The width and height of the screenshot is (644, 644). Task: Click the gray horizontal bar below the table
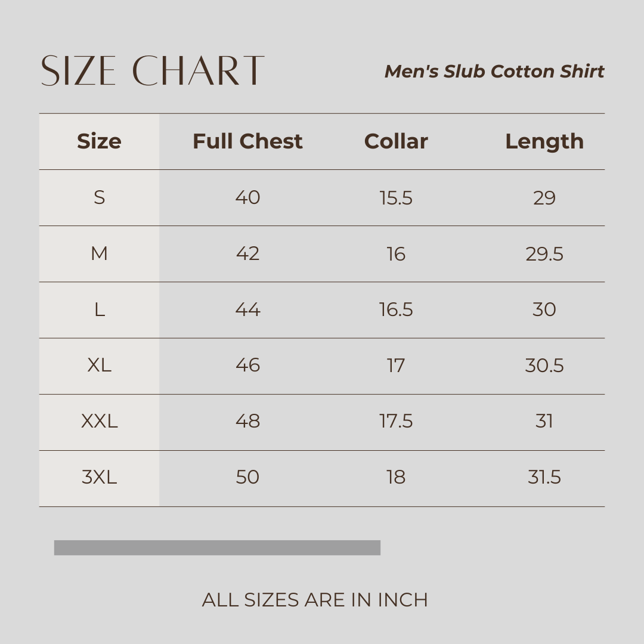(217, 547)
